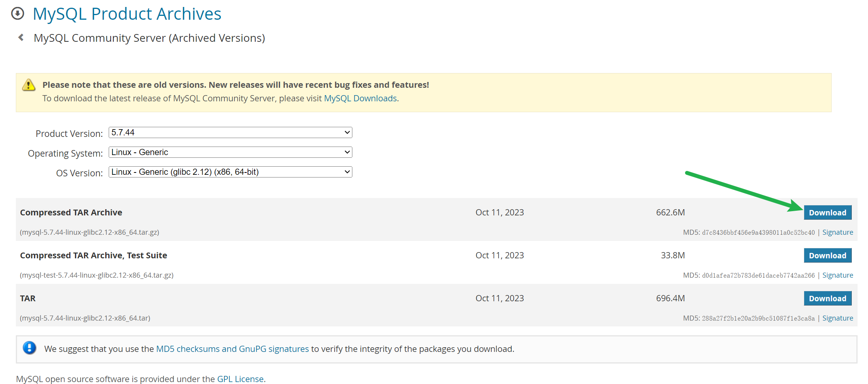Open the Product Version 5.7.44 dropdown
The height and width of the screenshot is (384, 868).
click(x=230, y=133)
